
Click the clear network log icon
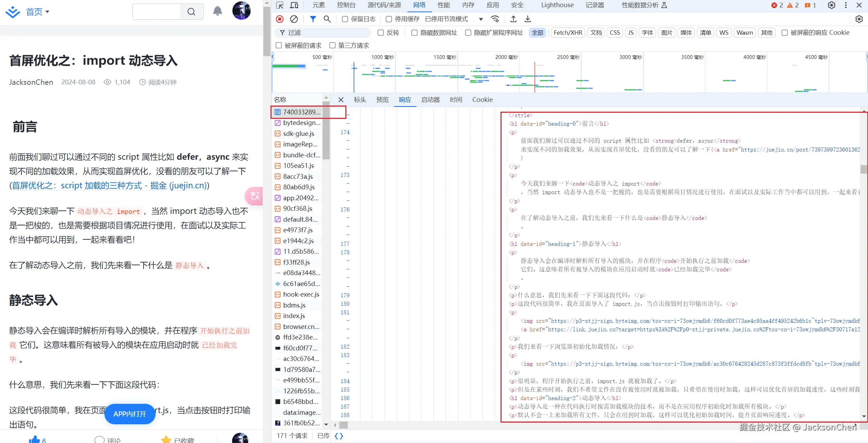click(294, 19)
